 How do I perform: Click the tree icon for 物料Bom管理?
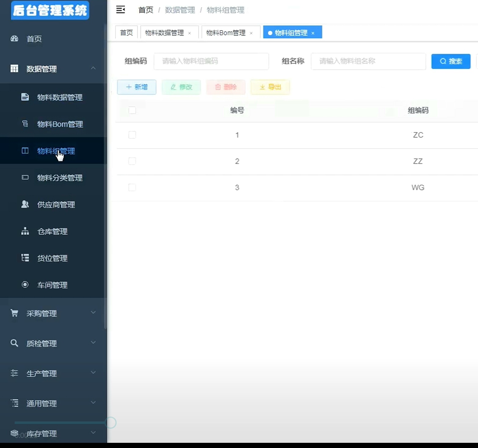click(x=25, y=124)
